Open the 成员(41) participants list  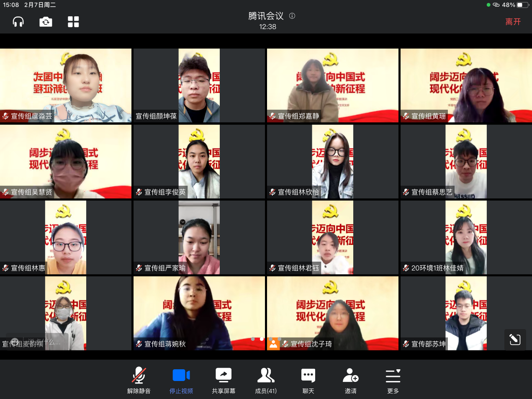coord(266,380)
